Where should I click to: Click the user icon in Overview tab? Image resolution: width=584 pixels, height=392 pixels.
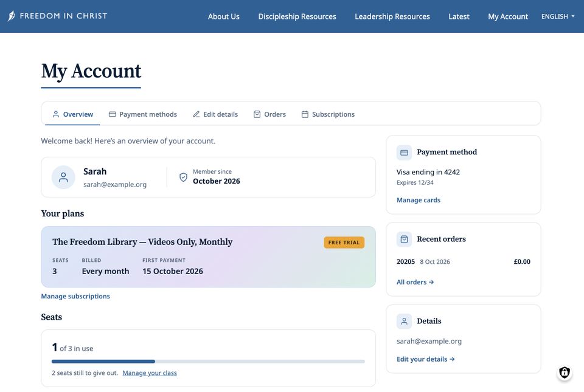[55, 114]
